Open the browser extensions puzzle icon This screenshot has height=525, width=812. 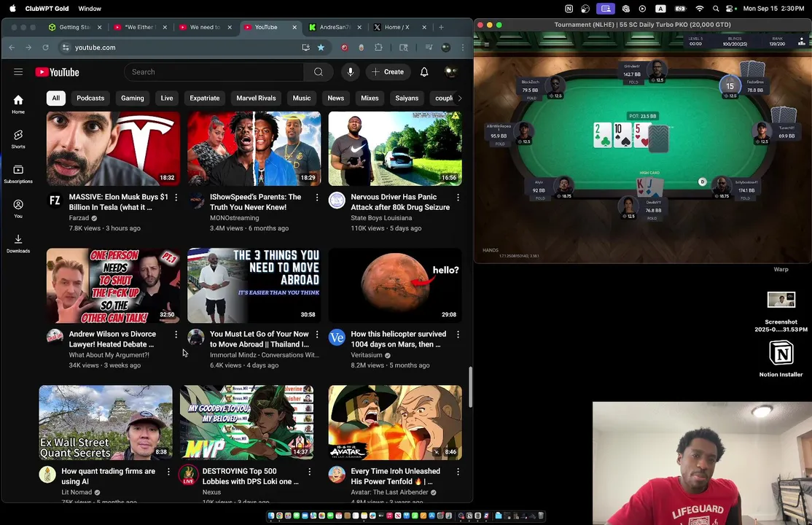pos(378,47)
